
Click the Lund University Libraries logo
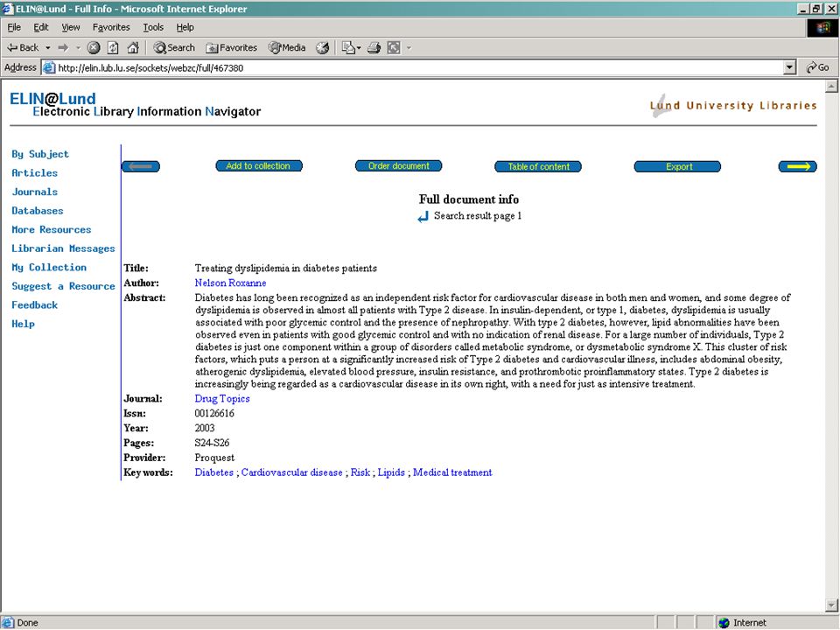click(733, 105)
